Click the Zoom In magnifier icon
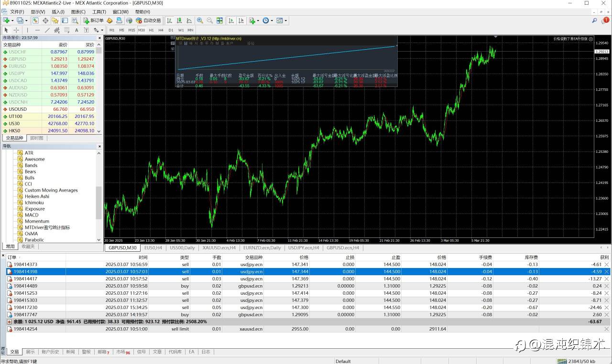The height and width of the screenshot is (364, 612). [x=200, y=21]
